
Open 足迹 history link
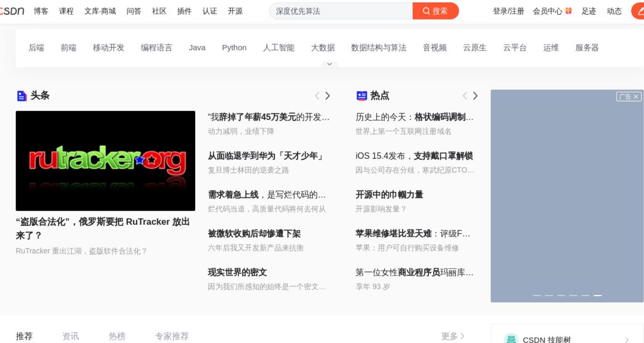(x=589, y=11)
